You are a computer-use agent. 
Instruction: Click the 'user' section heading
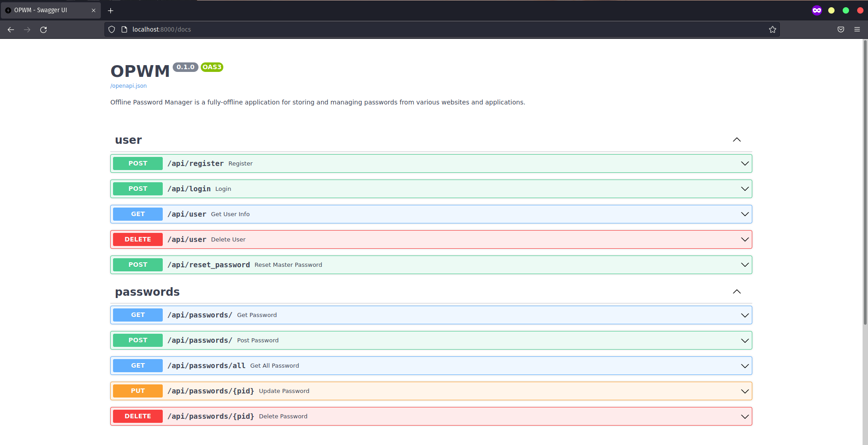point(128,140)
